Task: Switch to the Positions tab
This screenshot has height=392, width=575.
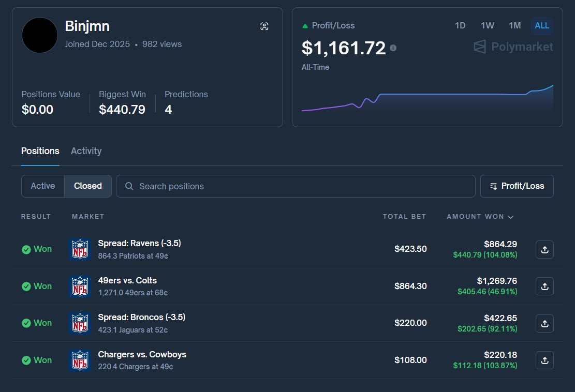Action: pos(40,151)
